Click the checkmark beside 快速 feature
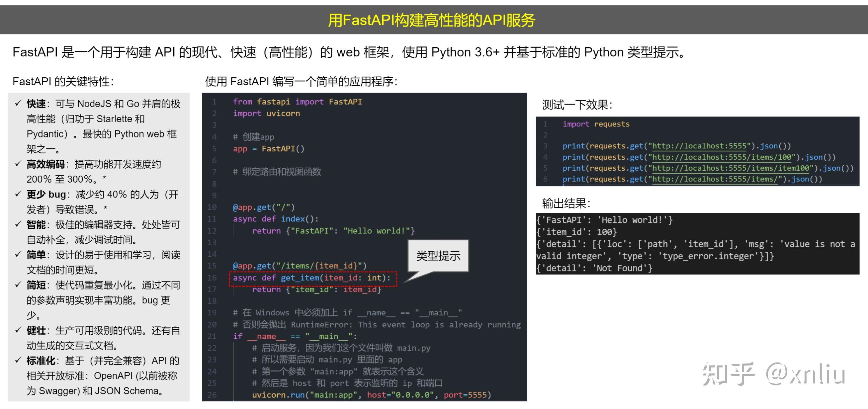Viewport: 868px width, 409px height. [19, 104]
